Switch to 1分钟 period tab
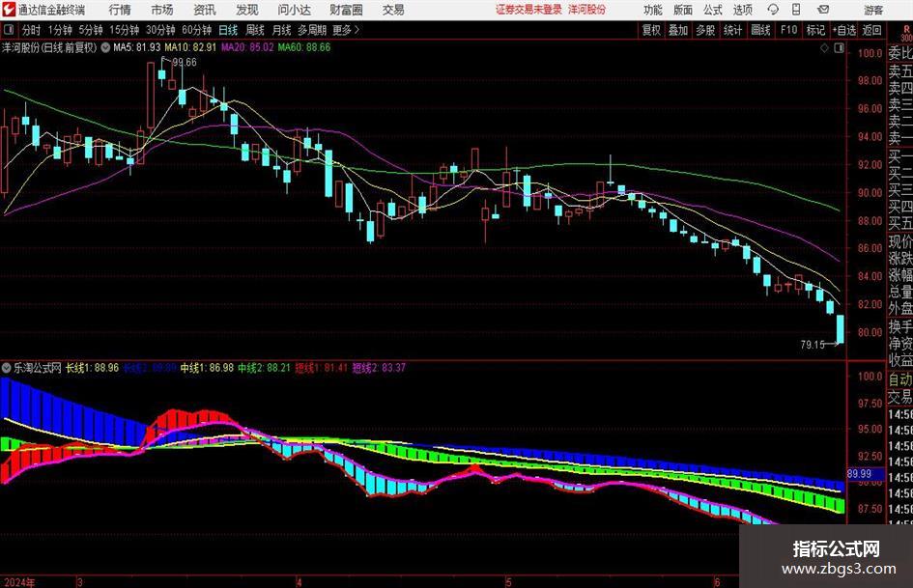This screenshot has width=913, height=588. tap(60, 30)
